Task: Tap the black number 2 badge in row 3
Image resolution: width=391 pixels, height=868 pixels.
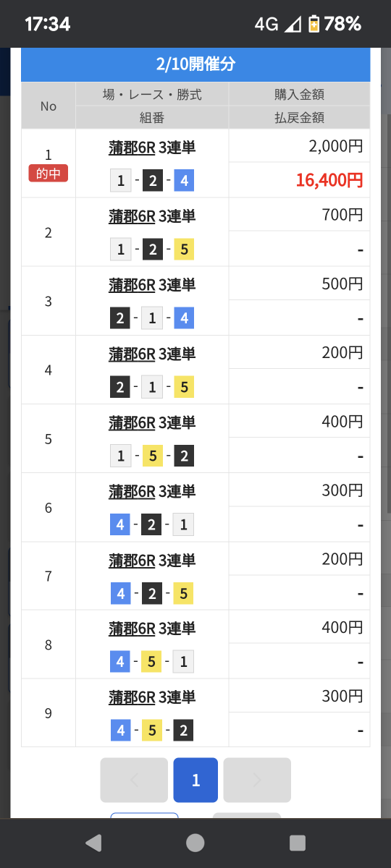Action: (120, 318)
